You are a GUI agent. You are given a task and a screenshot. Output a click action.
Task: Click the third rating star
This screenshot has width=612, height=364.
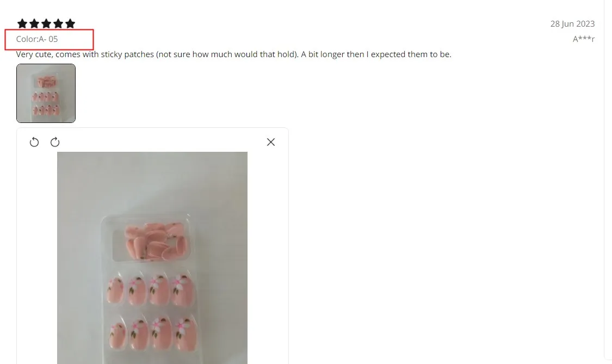46,24
